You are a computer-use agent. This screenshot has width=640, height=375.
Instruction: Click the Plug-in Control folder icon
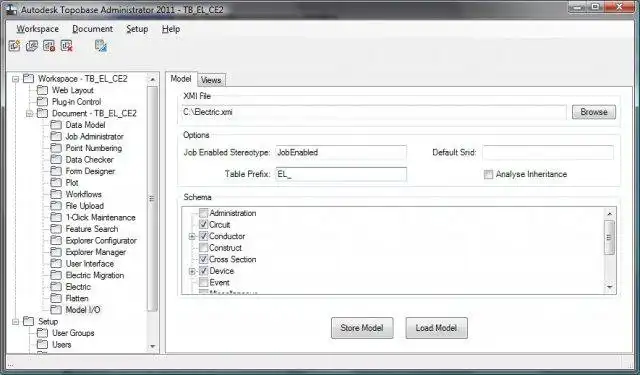(42, 102)
